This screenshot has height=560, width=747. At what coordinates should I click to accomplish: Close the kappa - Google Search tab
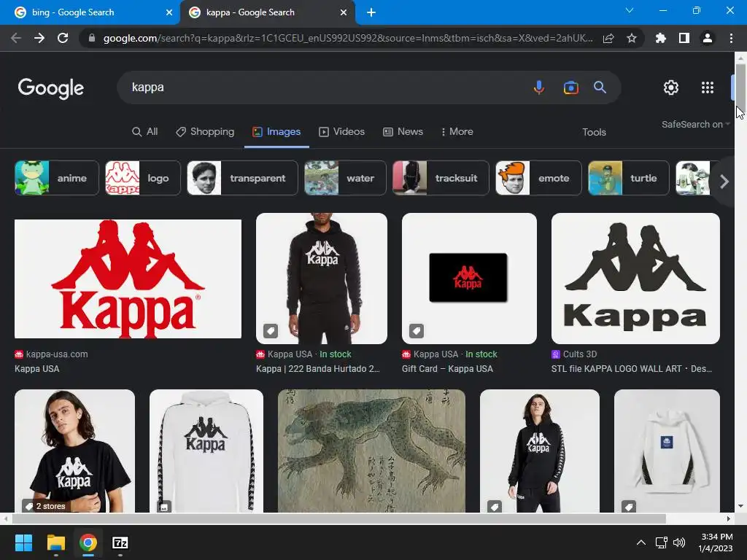point(344,12)
